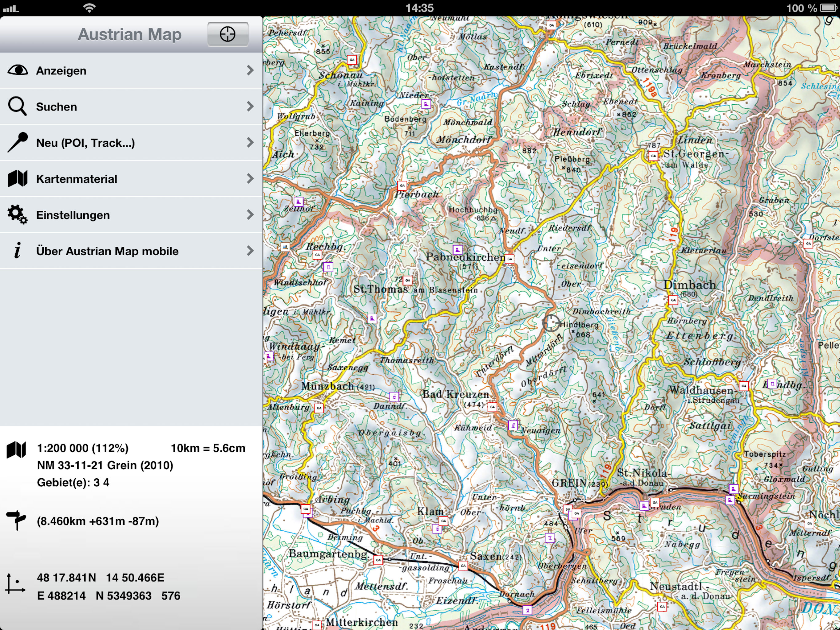Click the folded map Kartenmaterial icon

coord(18,179)
